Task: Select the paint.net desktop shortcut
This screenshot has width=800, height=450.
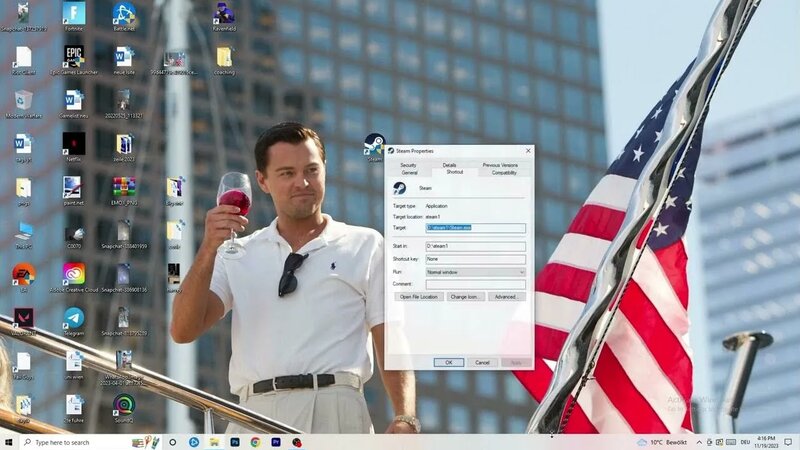Action: coord(74,190)
